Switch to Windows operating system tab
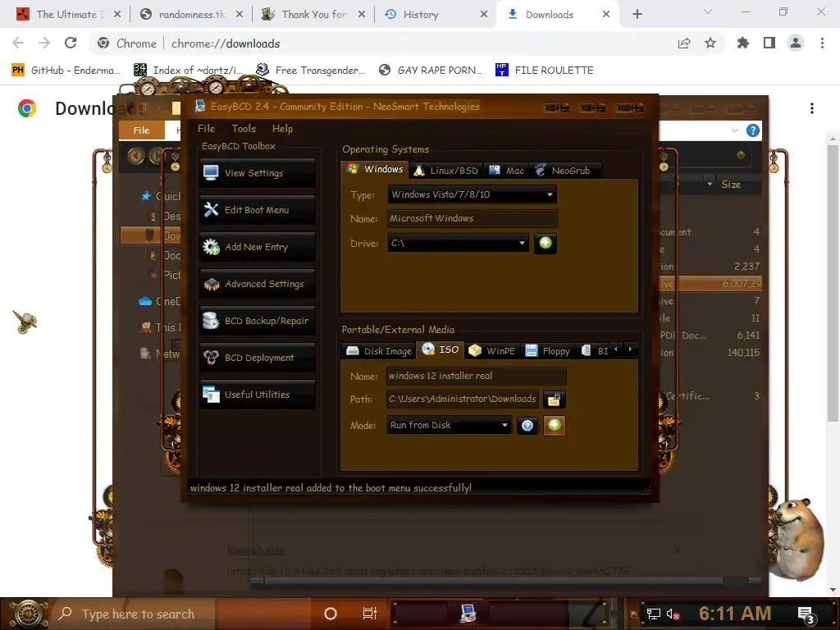This screenshot has width=840, height=630. (x=374, y=169)
